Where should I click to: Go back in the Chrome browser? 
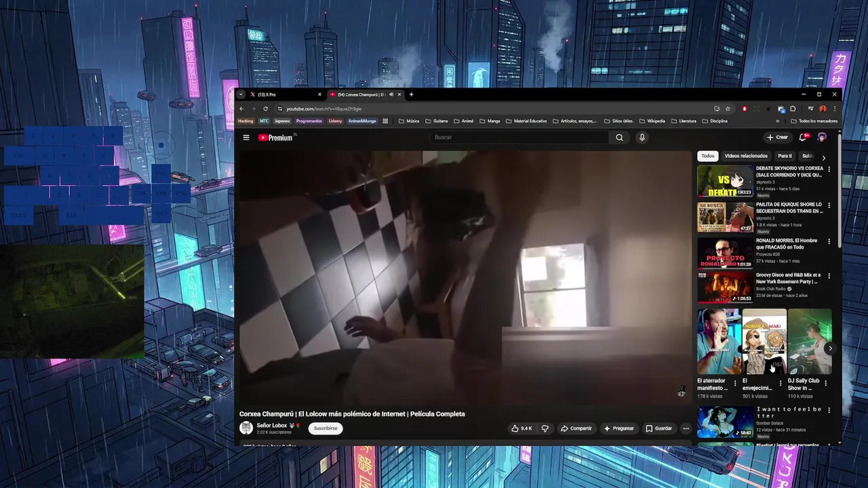(x=241, y=108)
